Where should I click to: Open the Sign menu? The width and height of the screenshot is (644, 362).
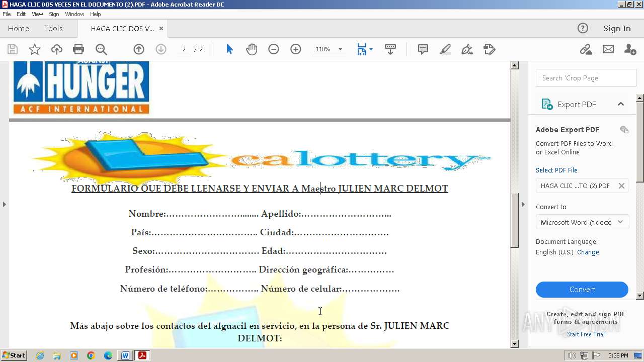[x=54, y=14]
